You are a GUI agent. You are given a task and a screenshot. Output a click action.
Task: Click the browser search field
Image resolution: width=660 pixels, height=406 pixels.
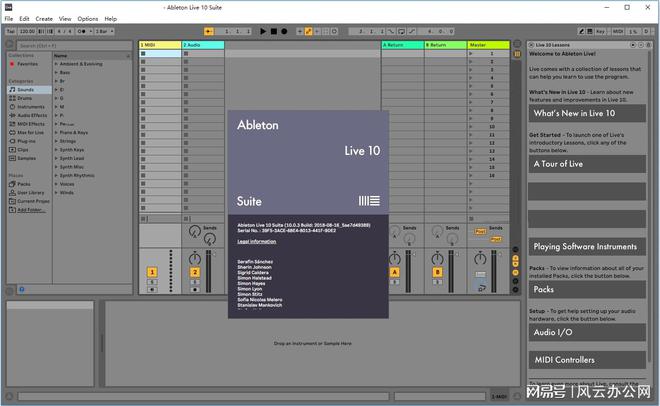click(74, 45)
